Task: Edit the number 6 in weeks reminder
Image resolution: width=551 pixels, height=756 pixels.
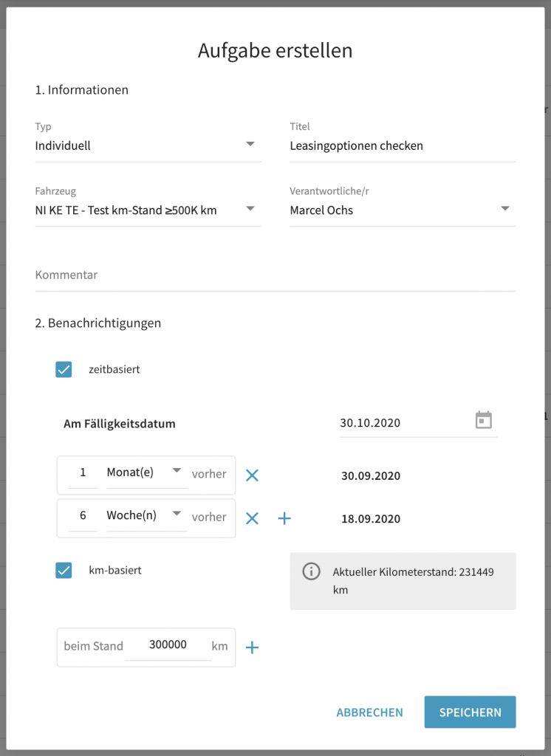Action: [83, 515]
